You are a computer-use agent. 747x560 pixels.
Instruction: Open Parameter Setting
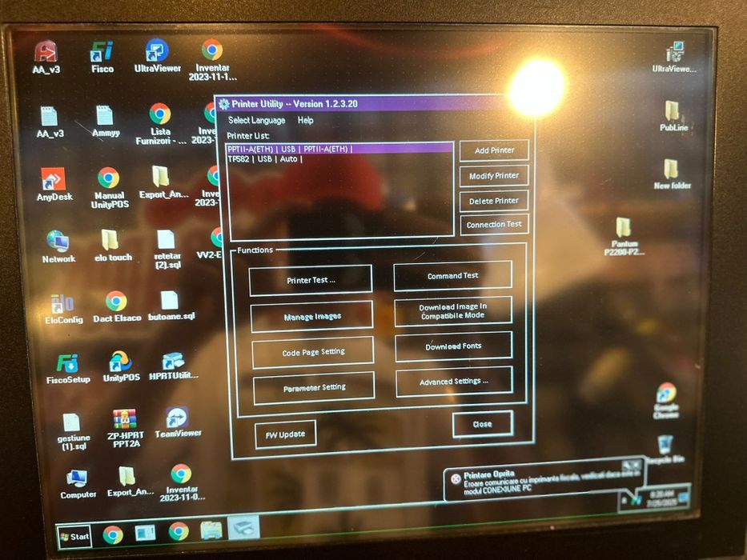pyautogui.click(x=314, y=388)
